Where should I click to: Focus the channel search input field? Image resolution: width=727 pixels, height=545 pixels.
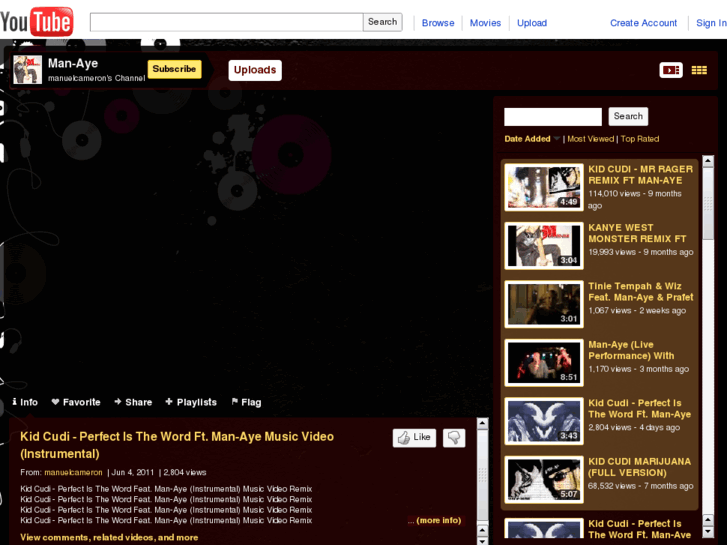pos(553,116)
